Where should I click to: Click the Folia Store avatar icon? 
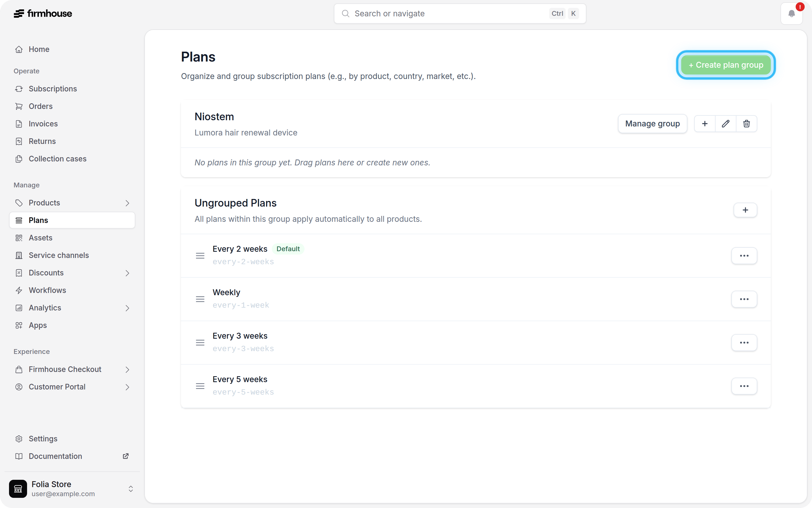pyautogui.click(x=18, y=489)
